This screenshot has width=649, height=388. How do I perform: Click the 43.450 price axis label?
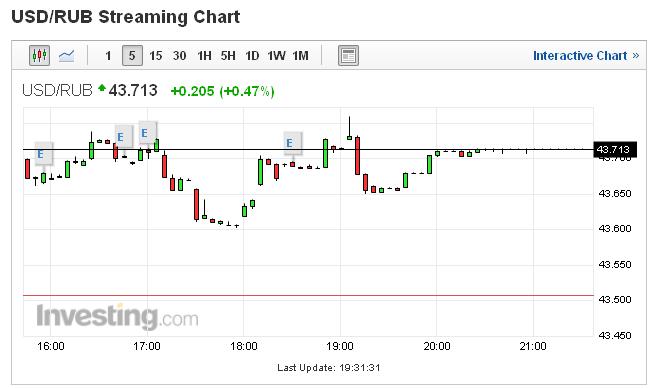615,335
